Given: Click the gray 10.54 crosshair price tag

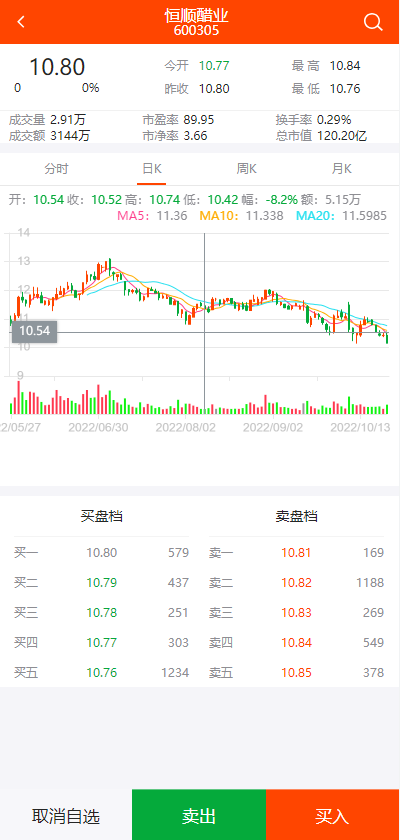Looking at the screenshot, I should (34, 331).
